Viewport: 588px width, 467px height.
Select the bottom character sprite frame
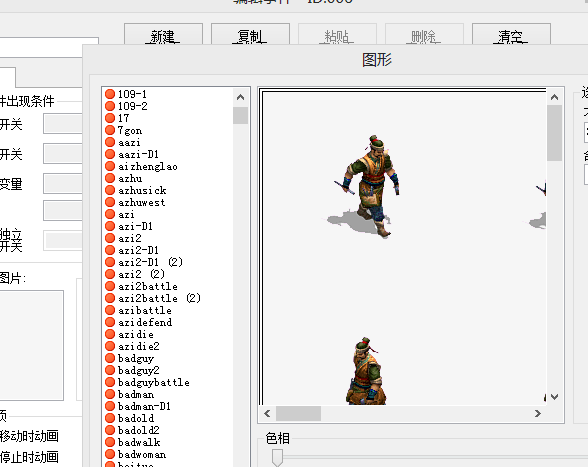366,371
